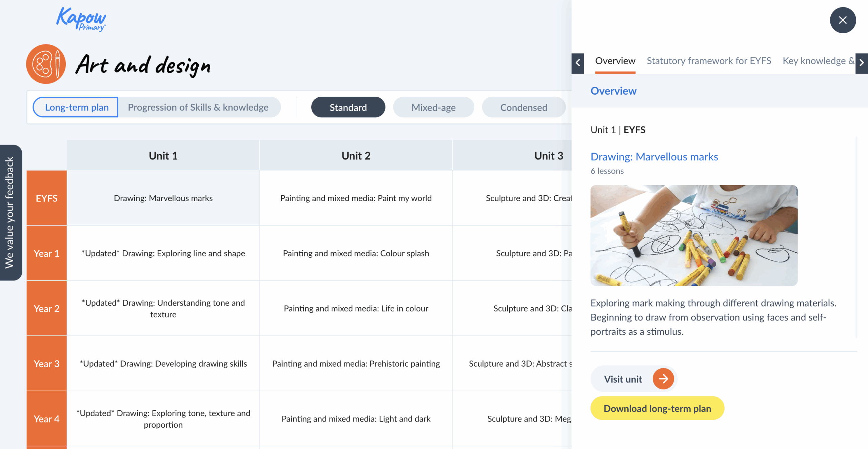The height and width of the screenshot is (449, 868).
Task: Open the Year 4 Sculpture and 3D cell
Action: [x=512, y=419]
